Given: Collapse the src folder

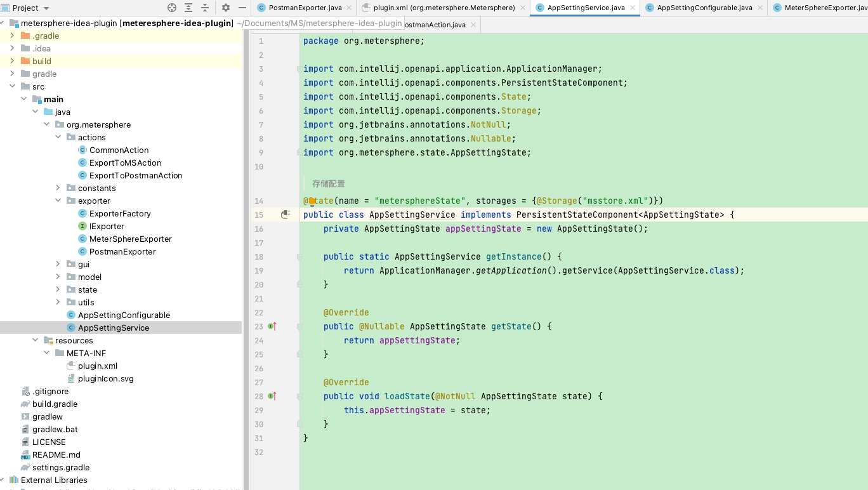Looking at the screenshot, I should click(x=12, y=86).
